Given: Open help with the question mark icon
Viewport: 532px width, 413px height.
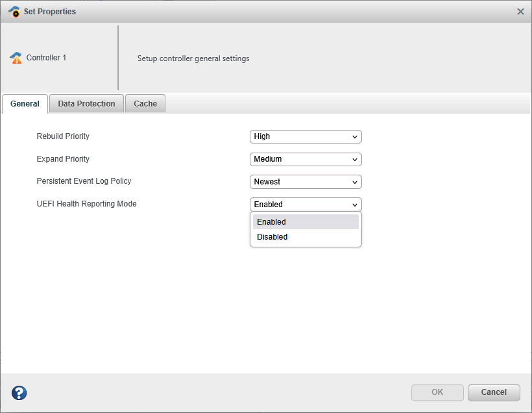Looking at the screenshot, I should tap(19, 392).
